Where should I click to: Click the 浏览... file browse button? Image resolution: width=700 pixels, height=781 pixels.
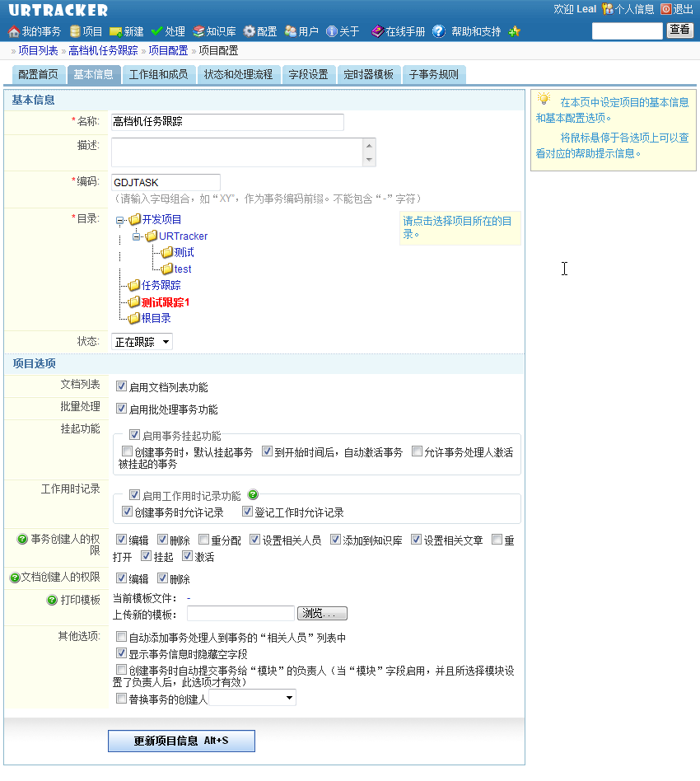point(322,613)
